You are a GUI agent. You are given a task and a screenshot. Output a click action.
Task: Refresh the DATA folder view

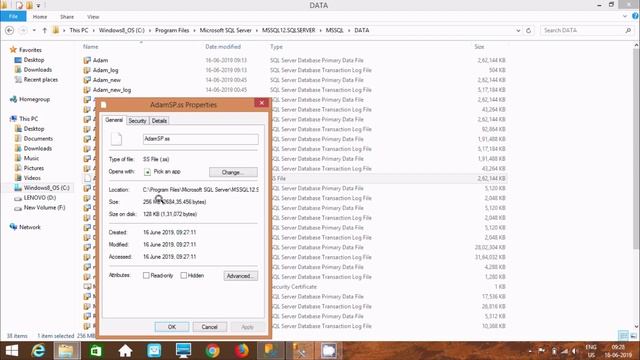(x=529, y=30)
